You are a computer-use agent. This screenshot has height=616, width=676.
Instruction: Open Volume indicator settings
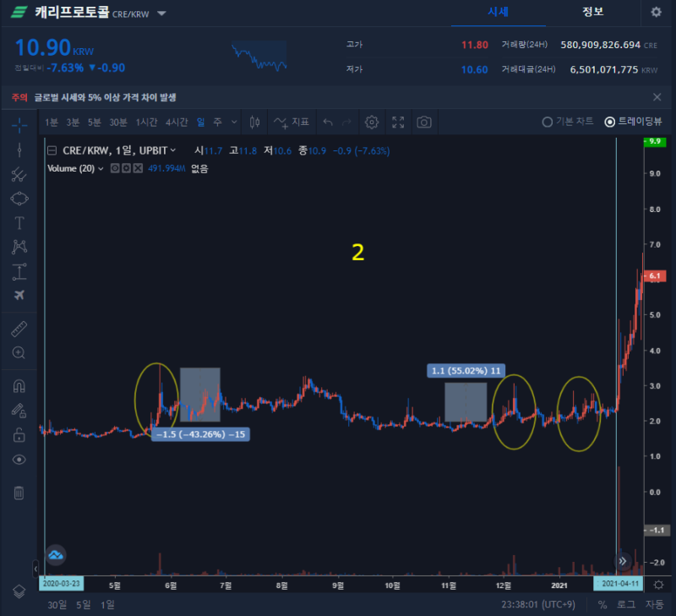point(126,168)
